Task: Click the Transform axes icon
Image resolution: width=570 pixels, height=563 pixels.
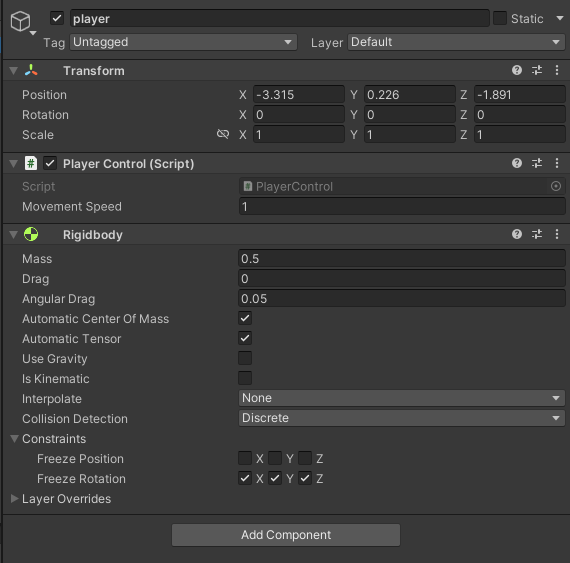Action: pos(31,70)
